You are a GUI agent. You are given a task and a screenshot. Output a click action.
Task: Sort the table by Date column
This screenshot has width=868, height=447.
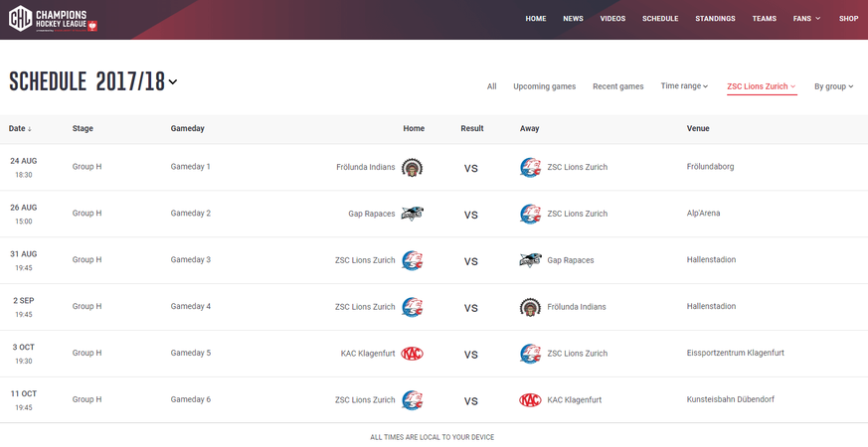[x=20, y=128]
